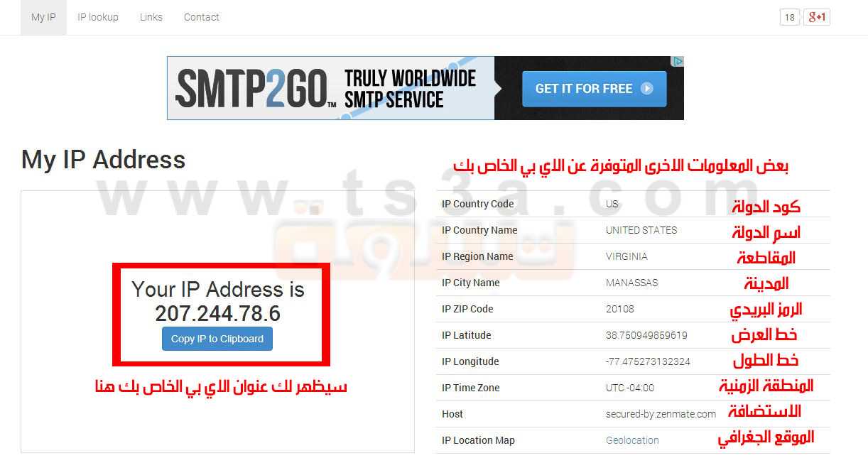Switch to the IP lookup tab
Screen dimensions: 868x458
[x=98, y=17]
